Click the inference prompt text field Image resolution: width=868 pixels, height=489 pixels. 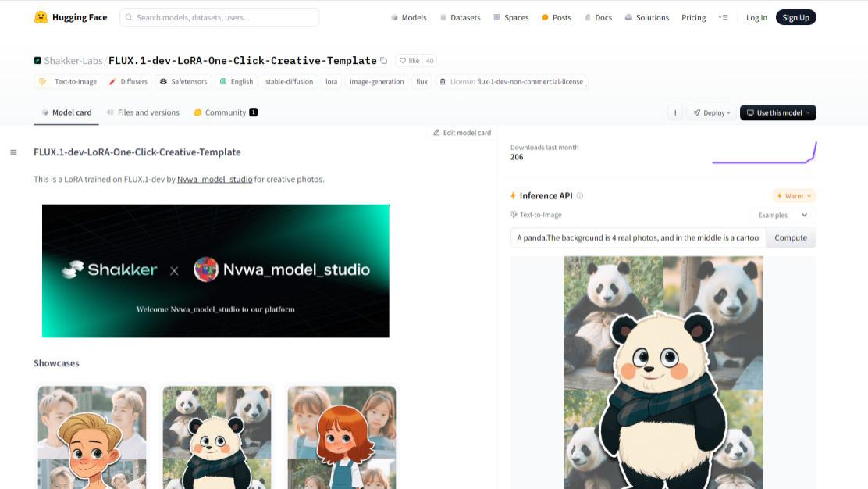coord(638,237)
